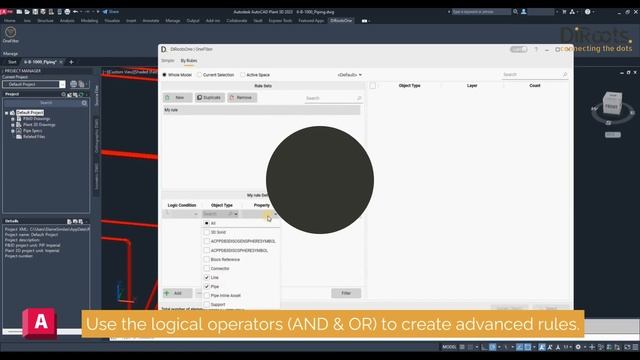The width and height of the screenshot is (640, 360).
Task: Click the help question mark in the OneFilter dialog
Action: (536, 49)
